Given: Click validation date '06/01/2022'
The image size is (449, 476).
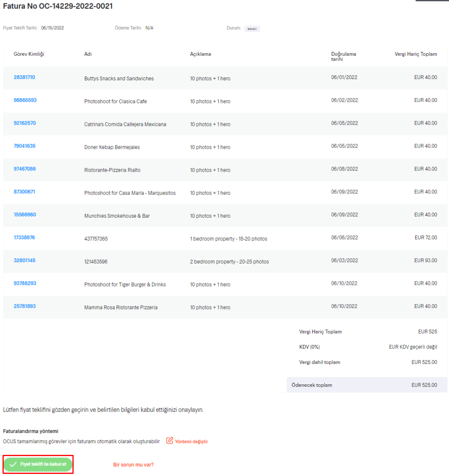Looking at the screenshot, I should click(x=344, y=77).
